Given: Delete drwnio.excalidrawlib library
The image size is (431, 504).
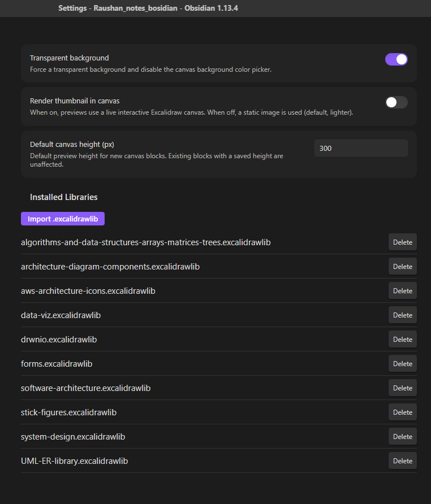Looking at the screenshot, I should tap(402, 340).
